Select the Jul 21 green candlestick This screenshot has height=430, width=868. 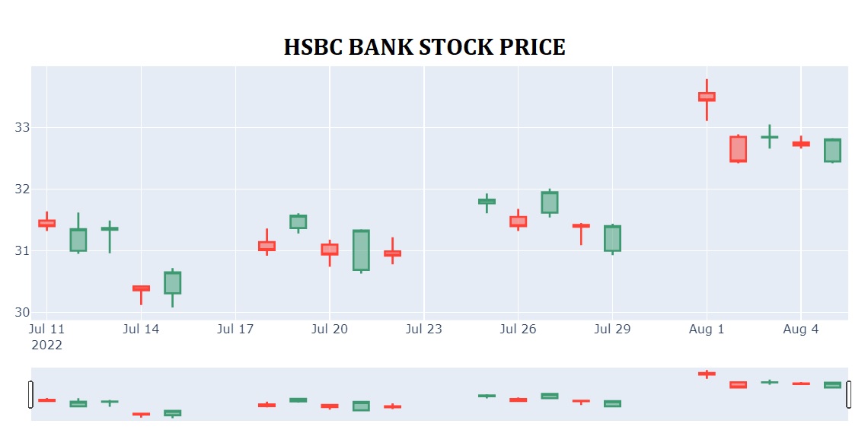pos(361,250)
